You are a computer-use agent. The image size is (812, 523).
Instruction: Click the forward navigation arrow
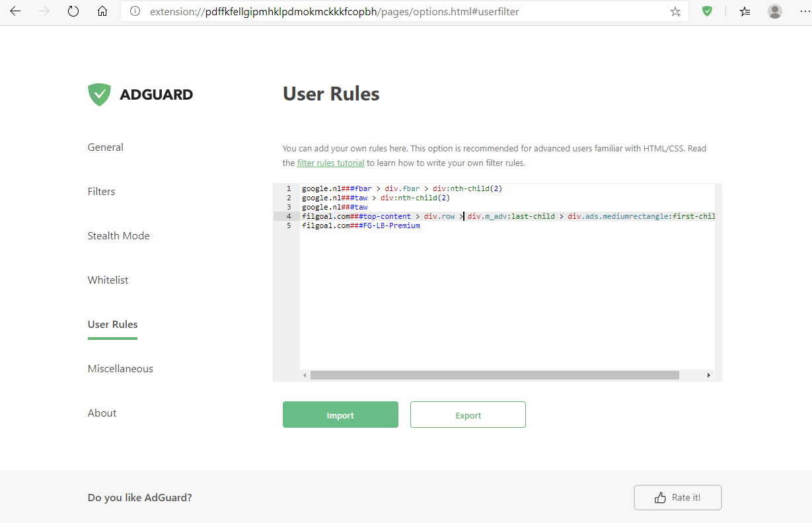click(x=44, y=11)
